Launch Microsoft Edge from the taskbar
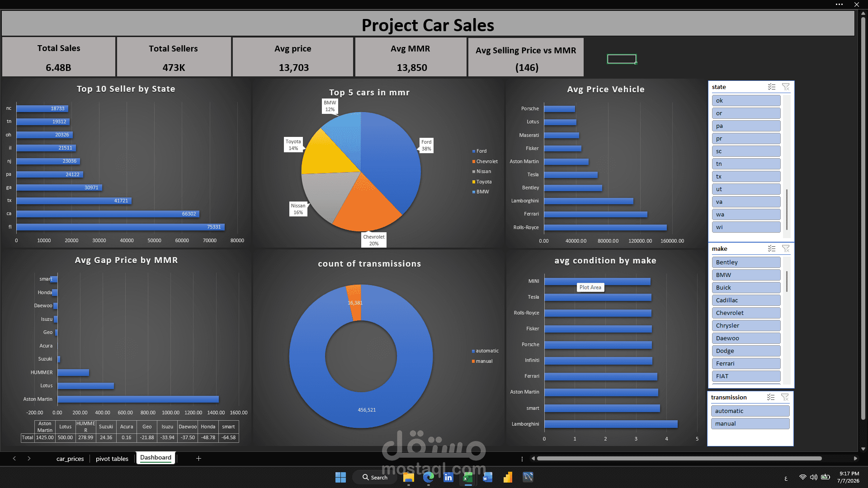This screenshot has width=868, height=488. pyautogui.click(x=429, y=477)
